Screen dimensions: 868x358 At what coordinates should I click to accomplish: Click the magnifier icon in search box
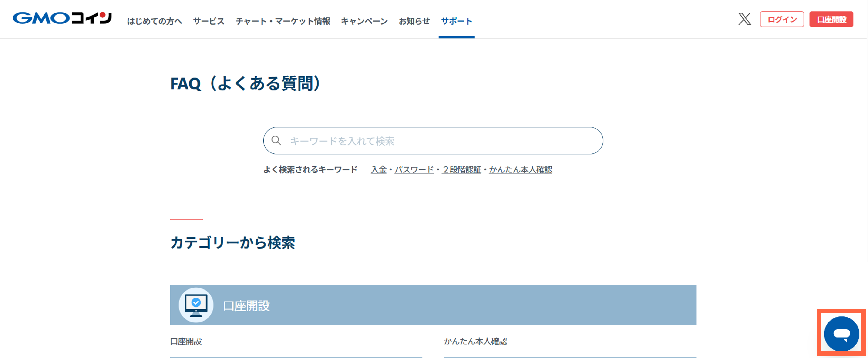point(276,140)
